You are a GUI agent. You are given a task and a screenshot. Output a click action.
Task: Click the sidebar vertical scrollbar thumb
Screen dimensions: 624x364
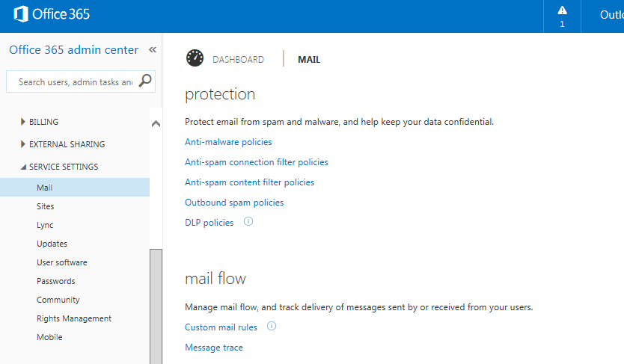(156, 306)
